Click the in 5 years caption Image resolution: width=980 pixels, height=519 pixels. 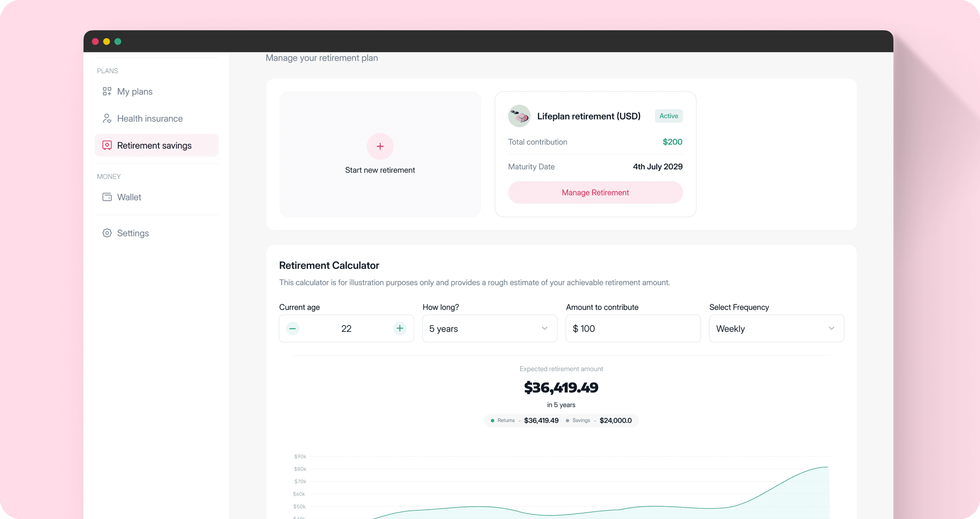point(561,405)
